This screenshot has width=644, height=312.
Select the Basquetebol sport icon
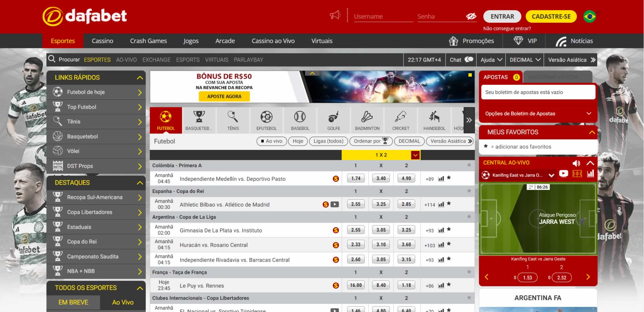coord(199,120)
